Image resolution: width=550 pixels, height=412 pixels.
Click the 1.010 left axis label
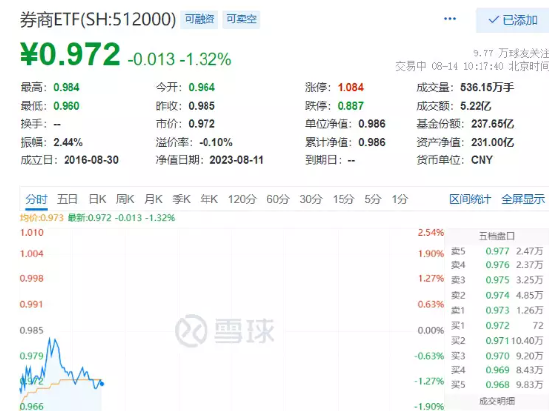tap(32, 232)
